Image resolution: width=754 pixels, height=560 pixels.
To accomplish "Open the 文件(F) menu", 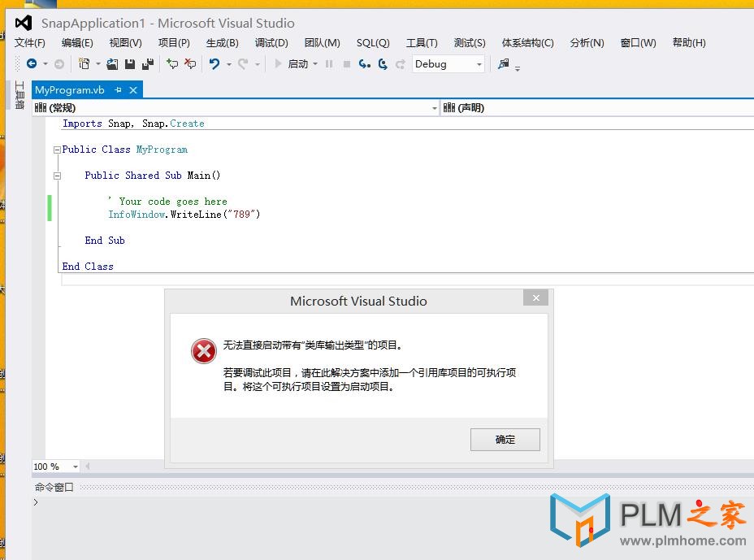I will [x=30, y=43].
